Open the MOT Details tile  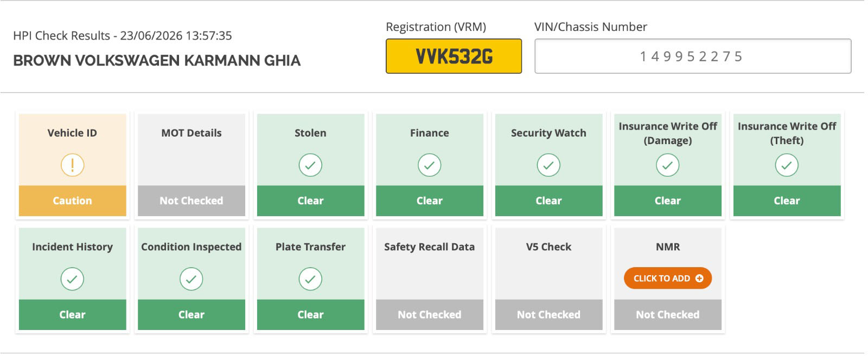coord(192,165)
